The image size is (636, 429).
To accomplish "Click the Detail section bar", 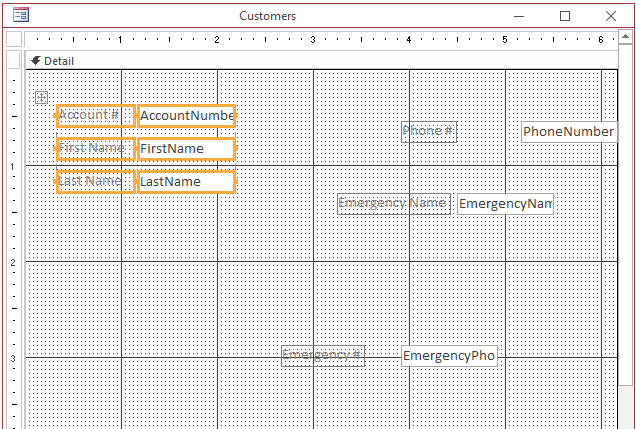I will pyautogui.click(x=322, y=61).
